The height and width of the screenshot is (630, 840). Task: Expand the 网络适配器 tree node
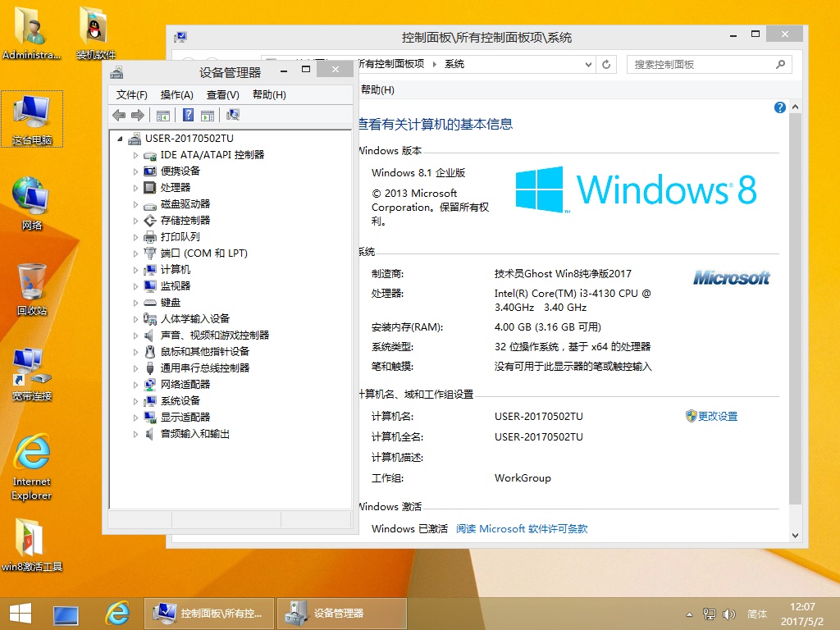click(136, 385)
